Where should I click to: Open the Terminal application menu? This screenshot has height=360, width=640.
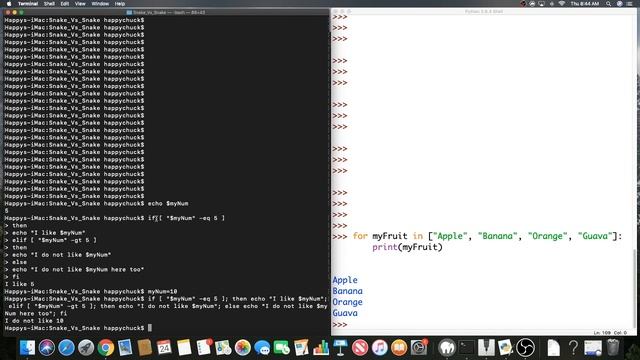coord(28,4)
